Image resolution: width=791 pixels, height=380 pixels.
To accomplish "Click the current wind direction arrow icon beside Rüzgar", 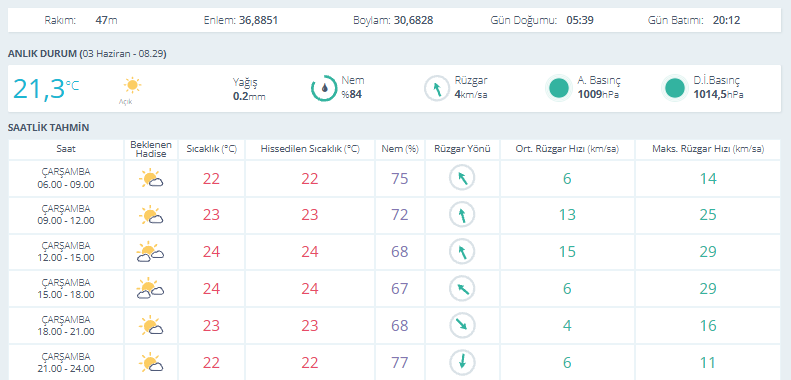I will [436, 88].
